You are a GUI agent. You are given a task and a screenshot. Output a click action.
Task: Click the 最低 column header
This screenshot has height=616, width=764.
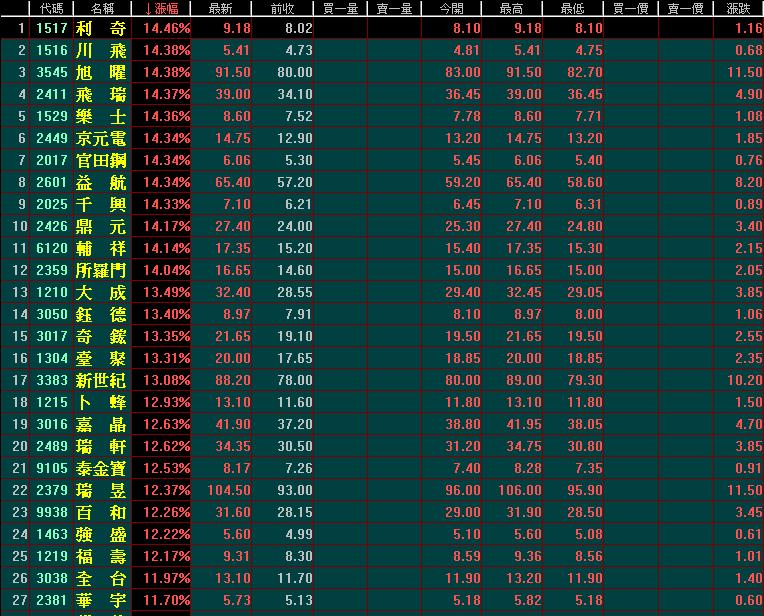click(x=573, y=8)
